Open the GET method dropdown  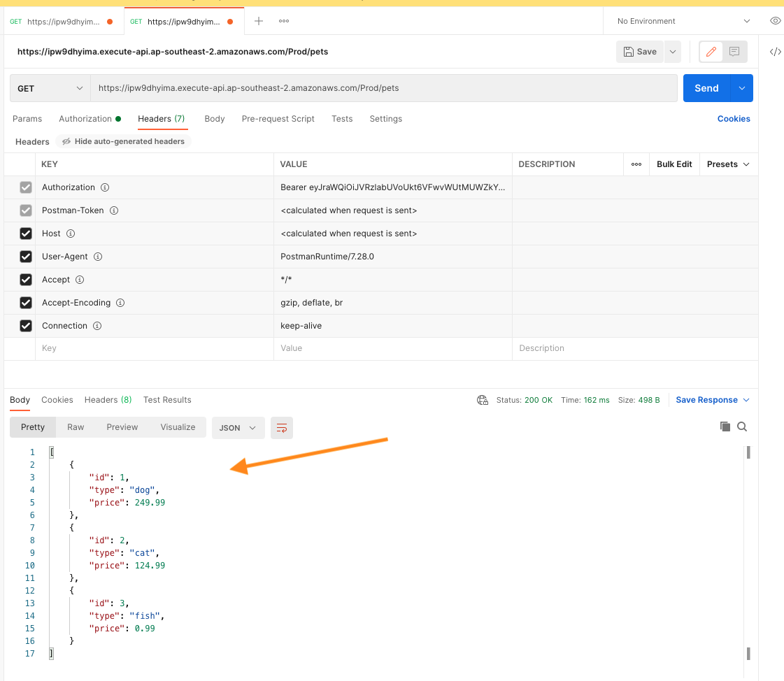tap(50, 88)
